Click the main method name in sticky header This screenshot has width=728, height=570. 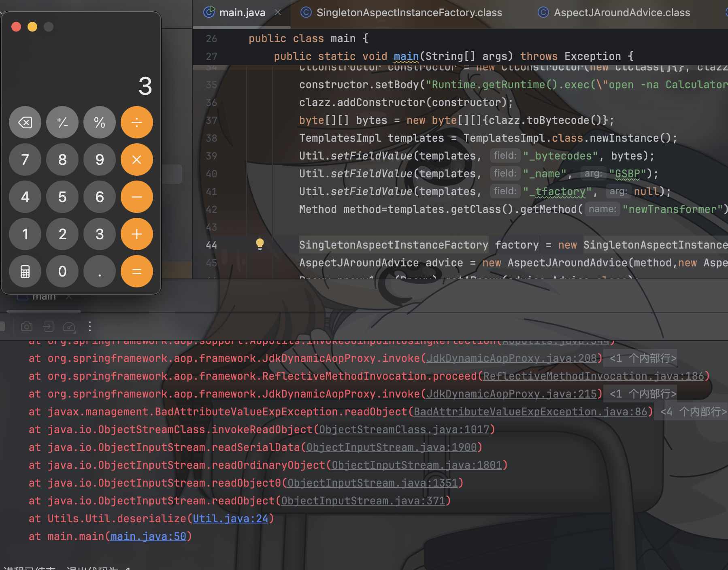pyautogui.click(x=406, y=56)
